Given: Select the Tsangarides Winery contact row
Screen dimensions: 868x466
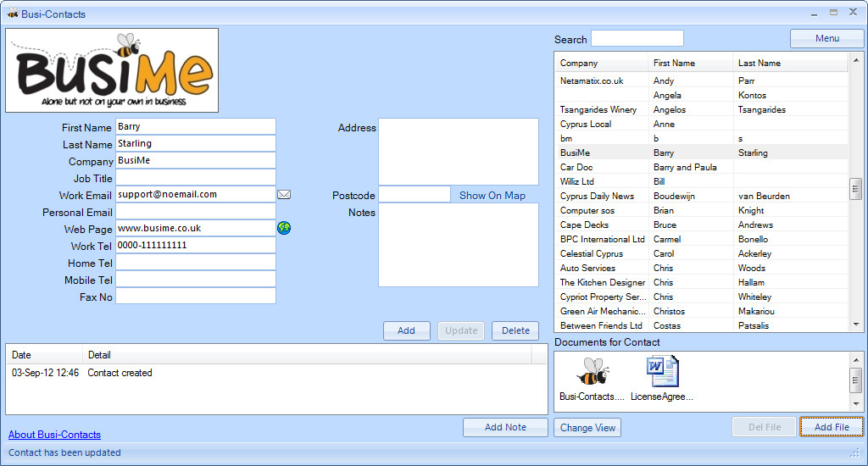Looking at the screenshot, I should (701, 109).
